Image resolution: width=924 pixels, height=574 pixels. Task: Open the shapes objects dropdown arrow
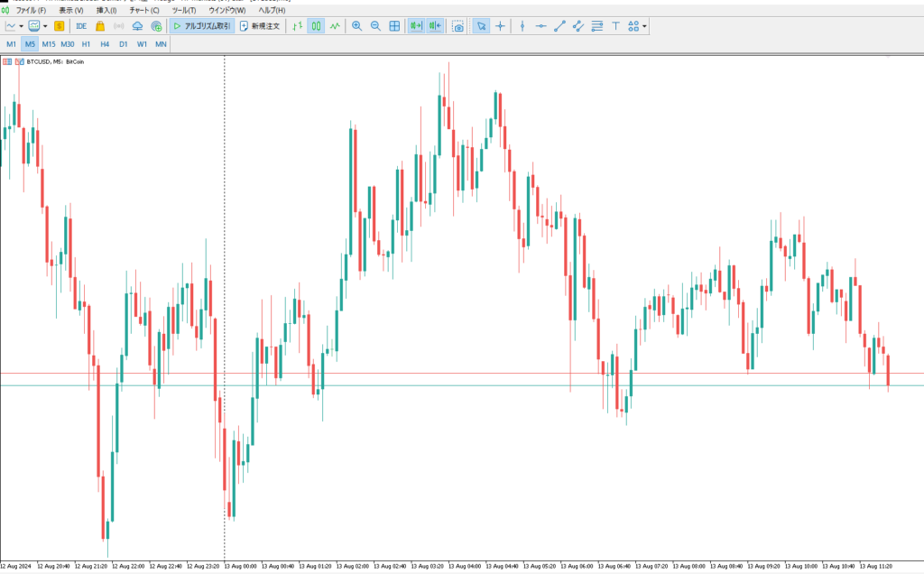tap(645, 26)
